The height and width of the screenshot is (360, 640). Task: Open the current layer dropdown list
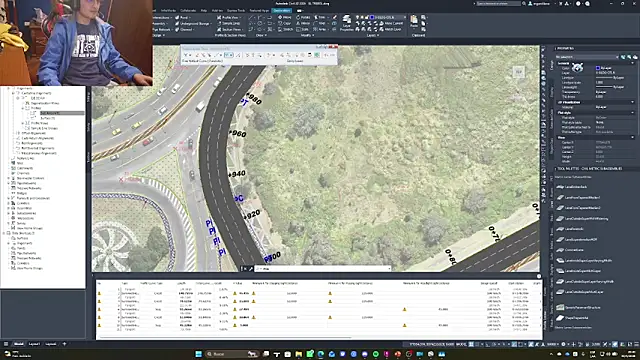404,18
